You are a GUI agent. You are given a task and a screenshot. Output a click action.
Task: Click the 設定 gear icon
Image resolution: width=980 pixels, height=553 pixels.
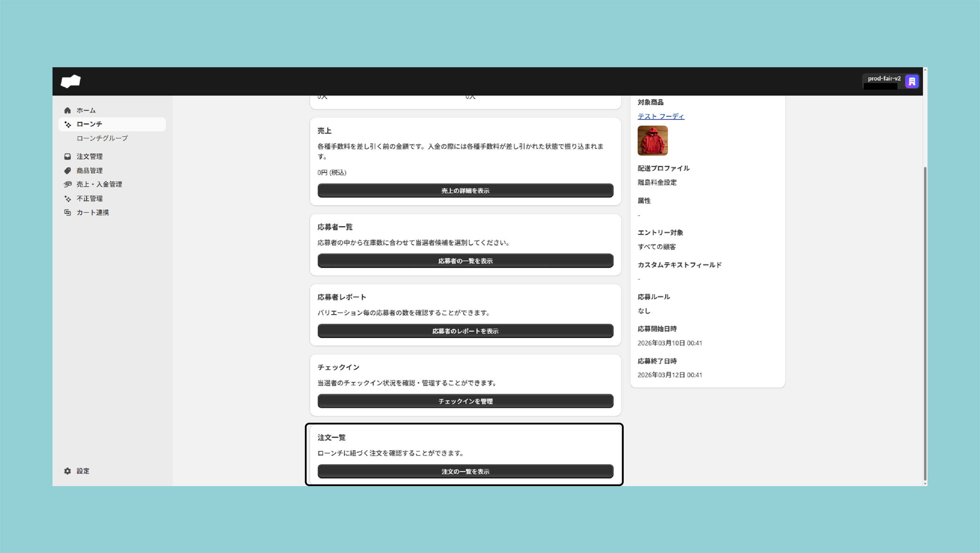[68, 471]
